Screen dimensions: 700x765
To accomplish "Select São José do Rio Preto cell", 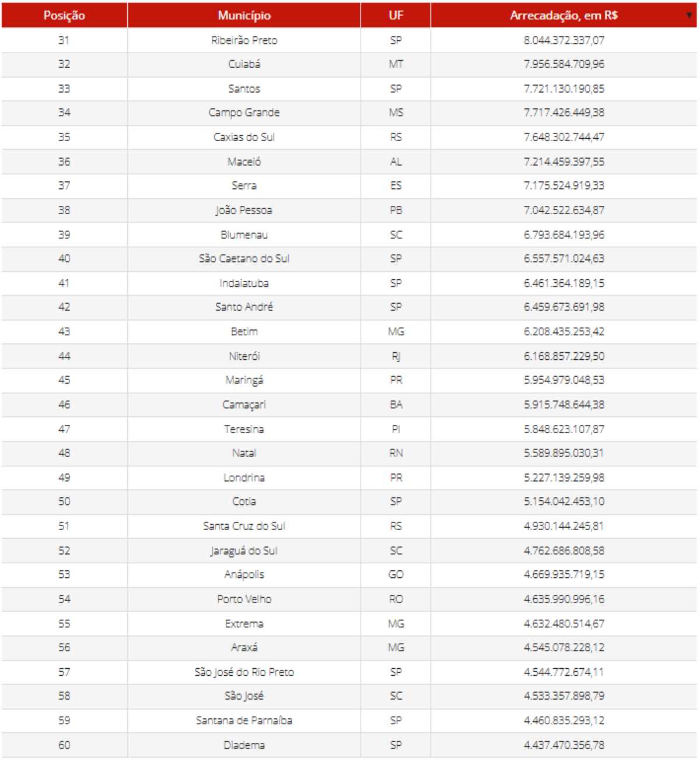I will (244, 672).
